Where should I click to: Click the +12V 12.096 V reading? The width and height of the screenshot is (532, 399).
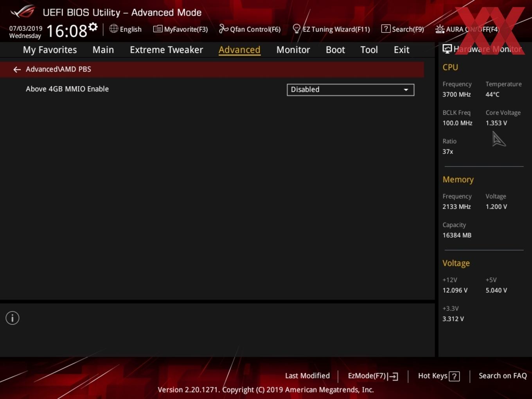(455, 290)
